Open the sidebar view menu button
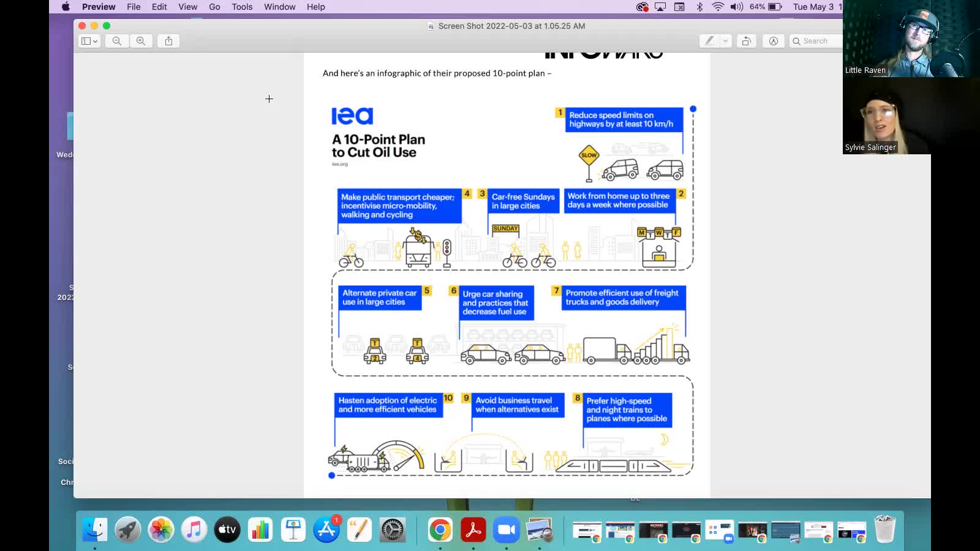 point(89,41)
